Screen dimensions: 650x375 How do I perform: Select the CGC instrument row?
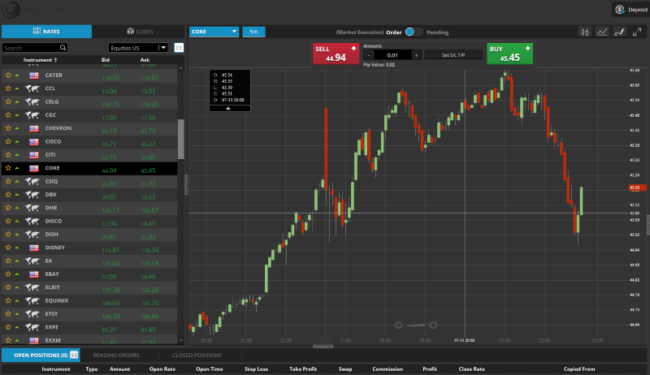[90, 115]
